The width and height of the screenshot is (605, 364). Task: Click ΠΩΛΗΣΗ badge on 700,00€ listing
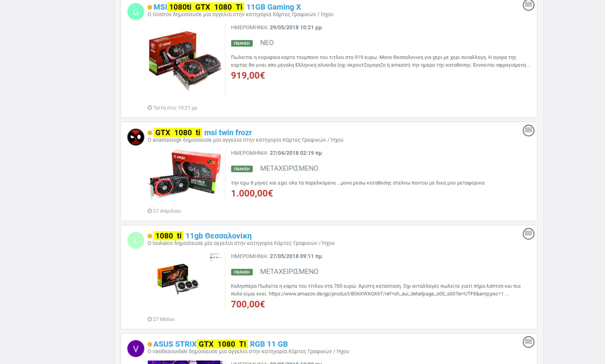click(242, 272)
